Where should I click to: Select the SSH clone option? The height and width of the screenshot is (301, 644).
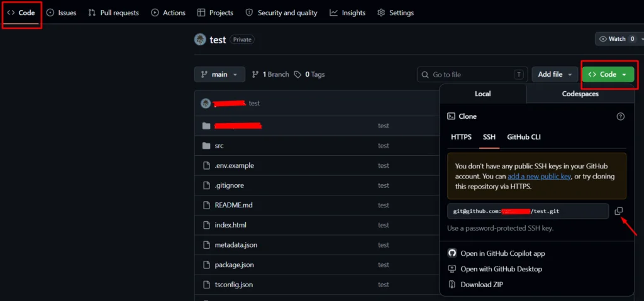click(489, 137)
